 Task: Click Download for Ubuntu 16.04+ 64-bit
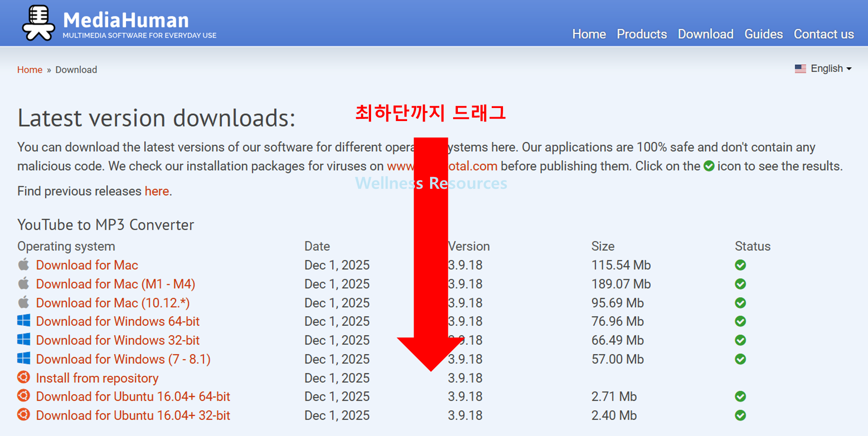coord(133,397)
